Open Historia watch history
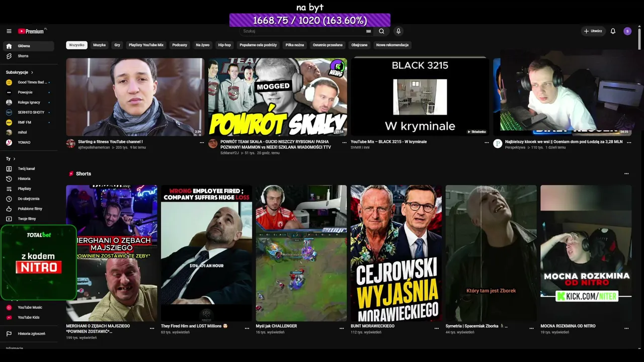 pyautogui.click(x=29, y=179)
